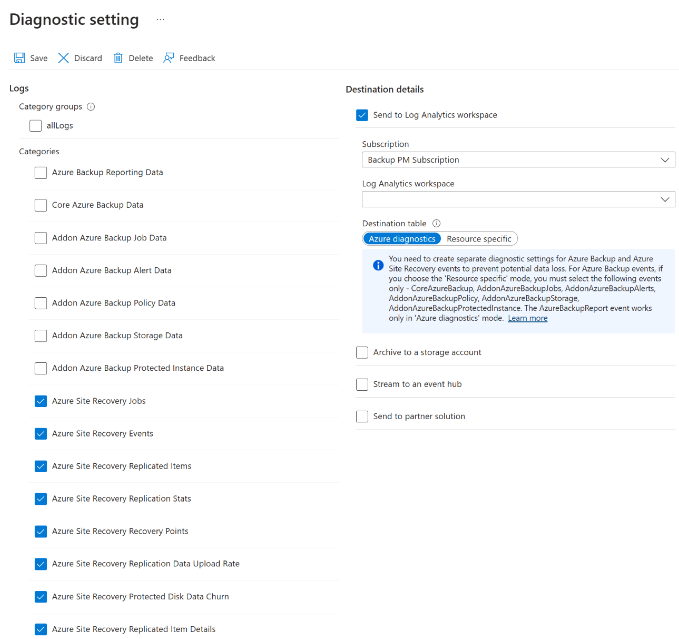Check Send to partner solution
The width and height of the screenshot is (679, 639).
[x=362, y=416]
